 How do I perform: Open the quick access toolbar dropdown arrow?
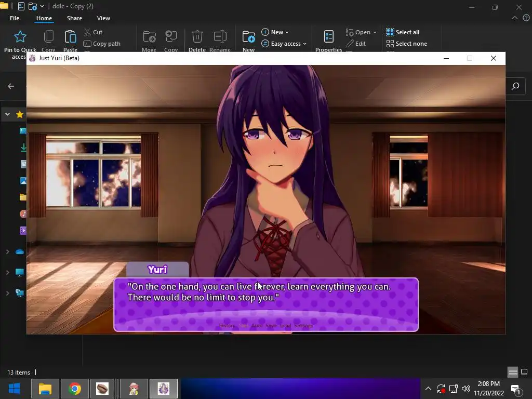(42, 6)
